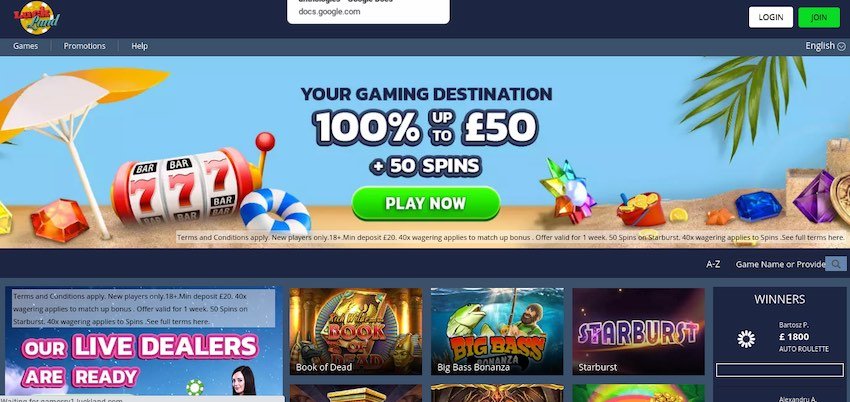Viewport: 850px width, 402px height.
Task: Click the Auto Roulette winner icon
Action: point(746,339)
